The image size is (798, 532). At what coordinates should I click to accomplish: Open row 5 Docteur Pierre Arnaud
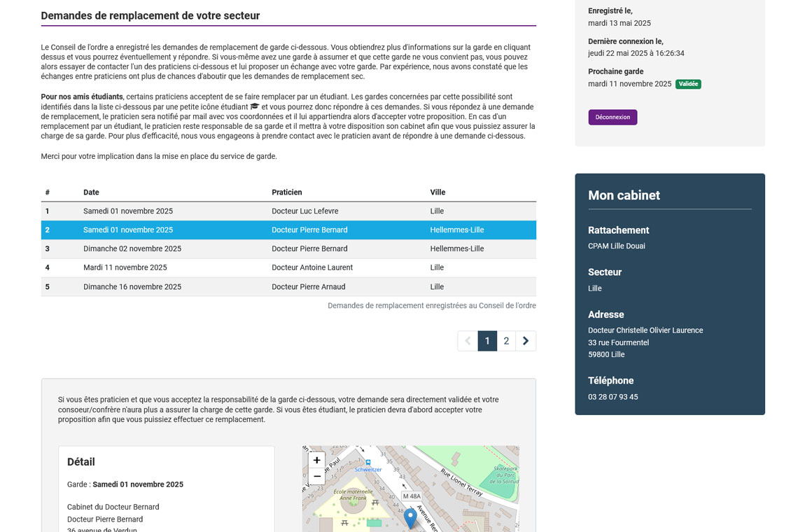[x=288, y=286]
